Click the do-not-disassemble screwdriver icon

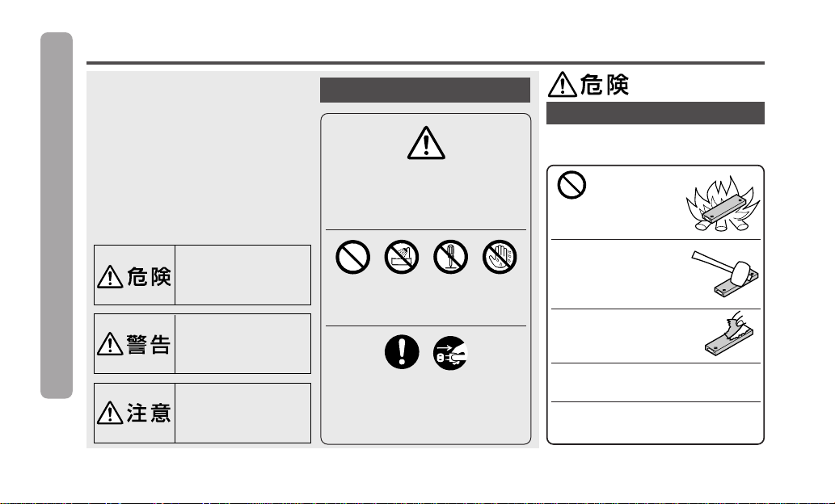[x=450, y=257]
